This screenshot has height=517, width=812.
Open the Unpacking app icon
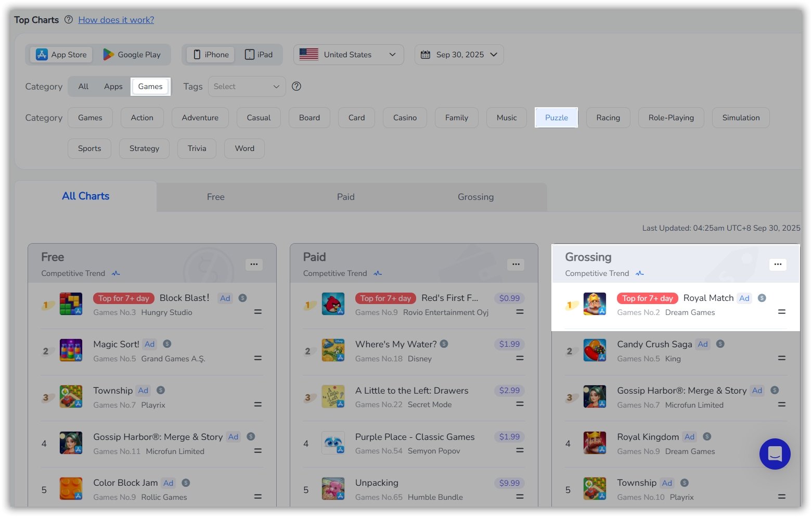(333, 489)
